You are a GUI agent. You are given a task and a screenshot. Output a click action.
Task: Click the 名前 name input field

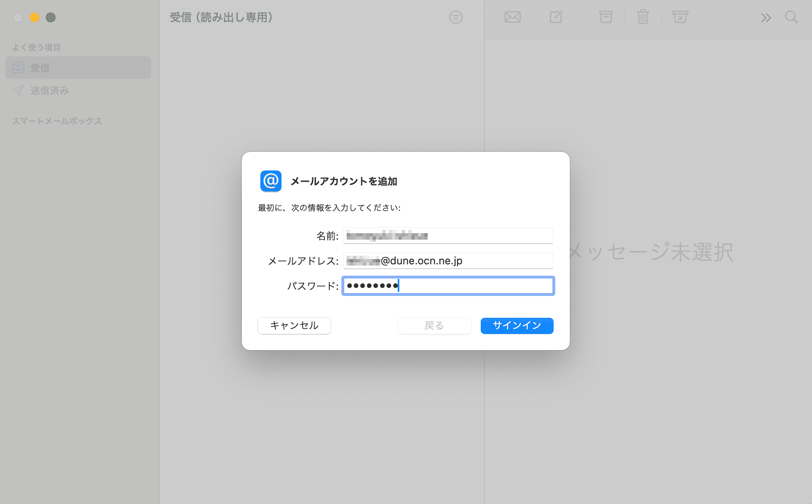tap(448, 236)
